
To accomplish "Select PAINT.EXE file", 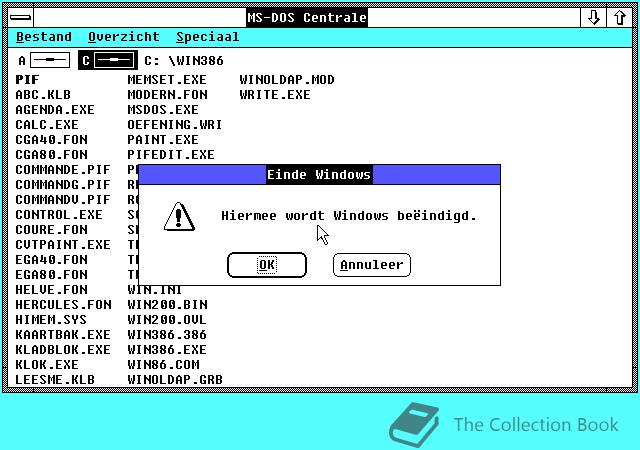I will coord(163,140).
